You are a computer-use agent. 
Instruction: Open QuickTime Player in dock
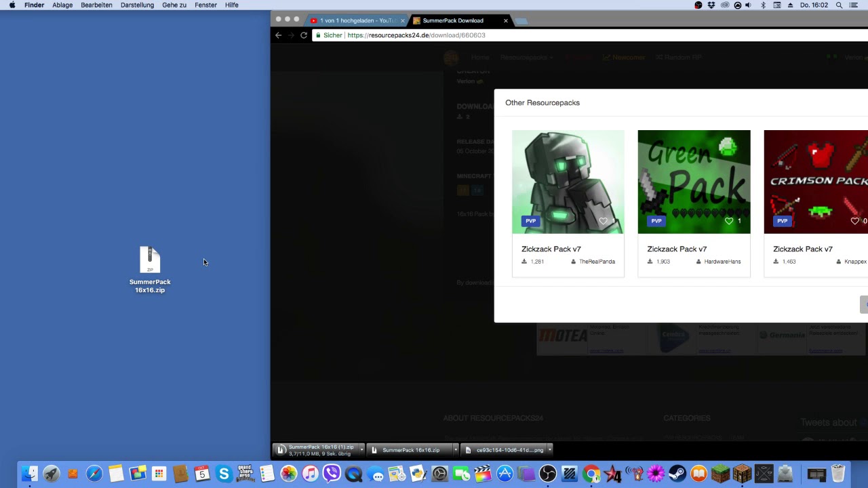(x=353, y=474)
